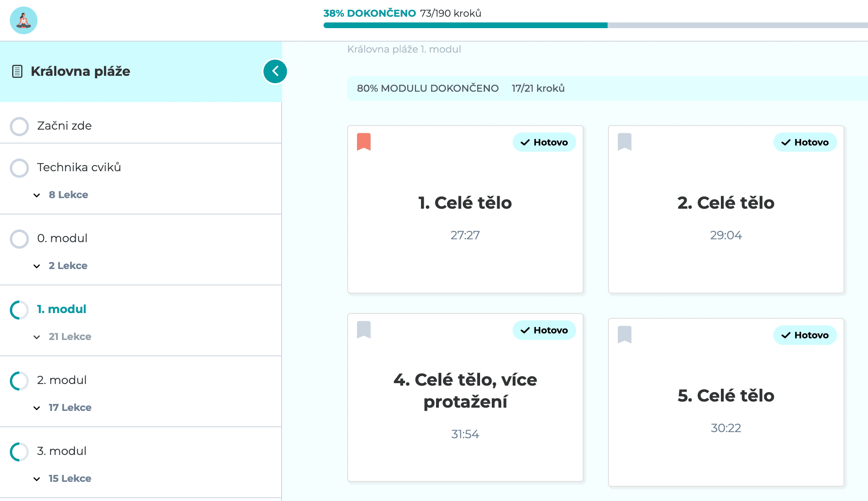Open 2. modul in the sidebar
868x501 pixels.
62,380
